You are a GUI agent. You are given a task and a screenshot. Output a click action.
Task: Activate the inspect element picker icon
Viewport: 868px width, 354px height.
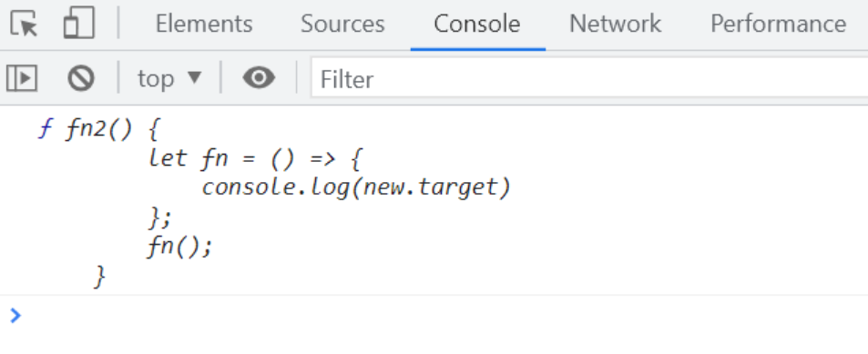pyautogui.click(x=24, y=24)
